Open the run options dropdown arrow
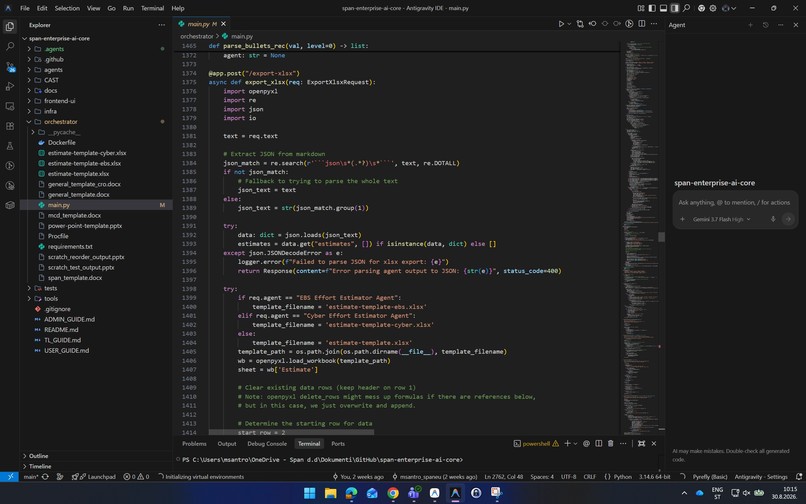 coord(570,24)
